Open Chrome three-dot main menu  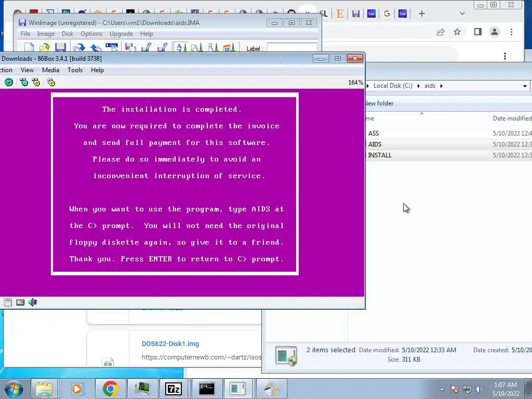[x=511, y=32]
